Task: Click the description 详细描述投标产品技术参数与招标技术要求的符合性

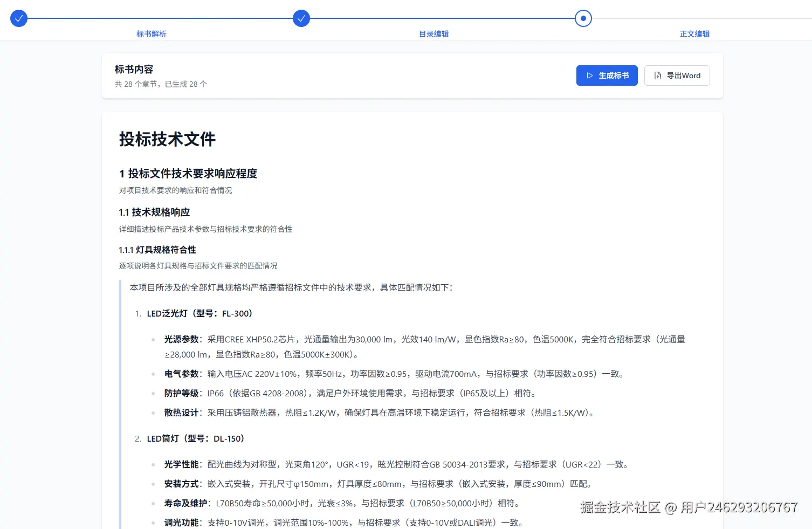Action: (x=206, y=229)
